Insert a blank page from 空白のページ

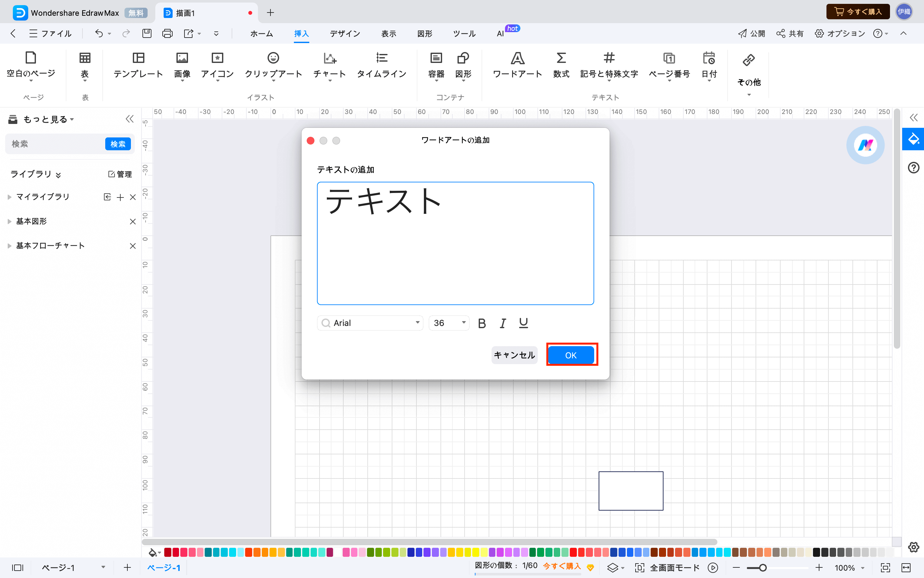click(31, 66)
